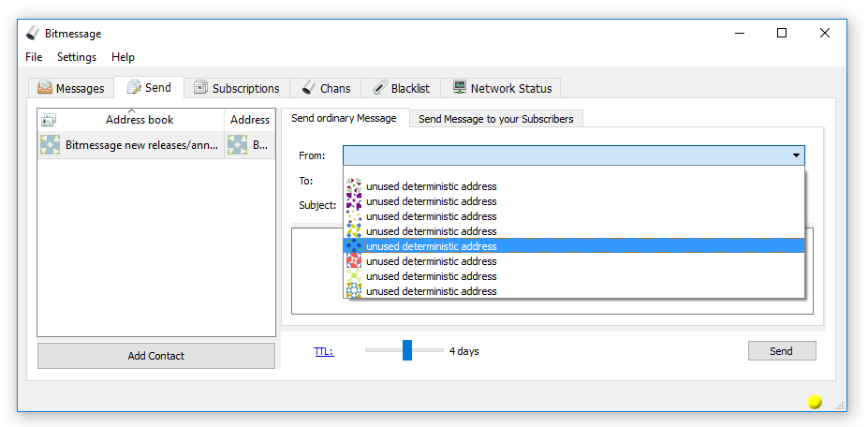The height and width of the screenshot is (427, 868).
Task: Click the identicon in the Address column cell
Action: 238,145
